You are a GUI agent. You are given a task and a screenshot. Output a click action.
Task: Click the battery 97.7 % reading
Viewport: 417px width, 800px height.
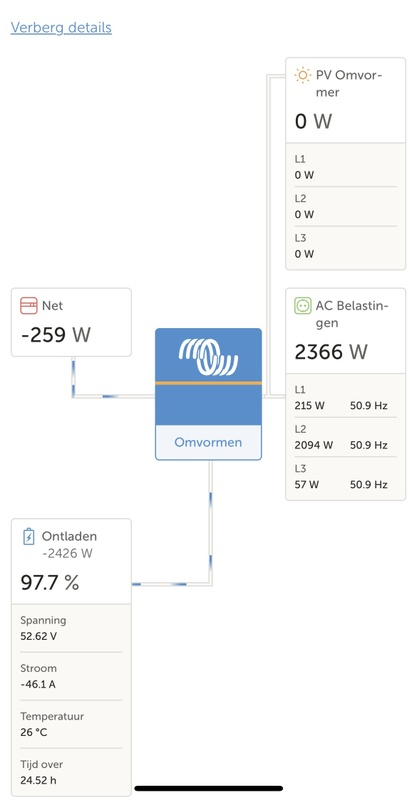50,583
